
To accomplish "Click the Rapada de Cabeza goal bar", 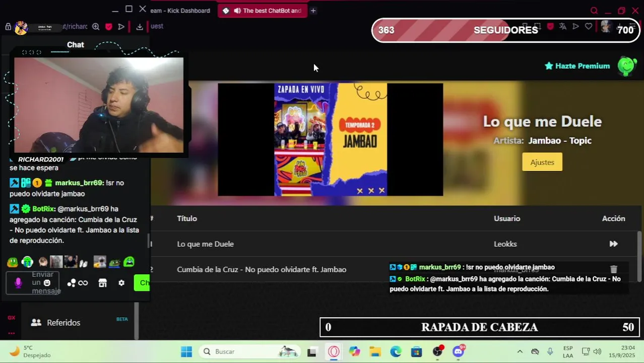I will pyautogui.click(x=480, y=327).
